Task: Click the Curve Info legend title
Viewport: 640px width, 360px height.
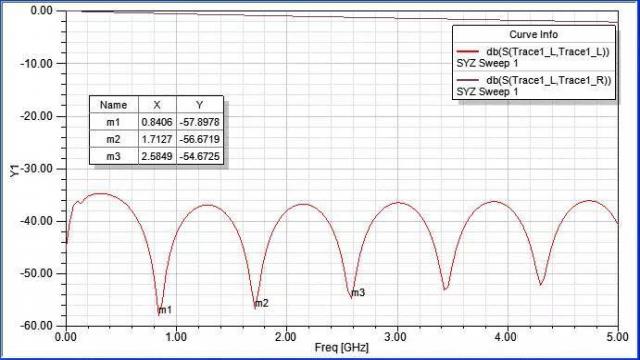Action: pyautogui.click(x=533, y=35)
